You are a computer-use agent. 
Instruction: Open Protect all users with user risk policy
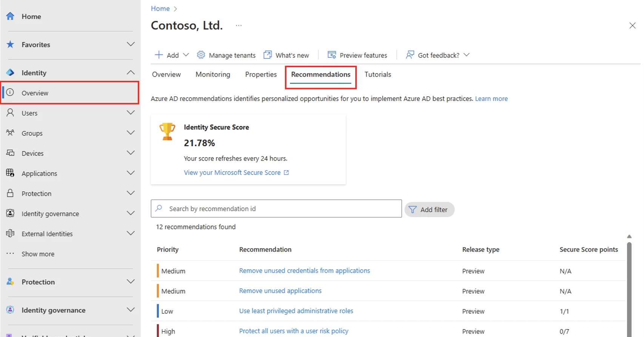pos(294,331)
